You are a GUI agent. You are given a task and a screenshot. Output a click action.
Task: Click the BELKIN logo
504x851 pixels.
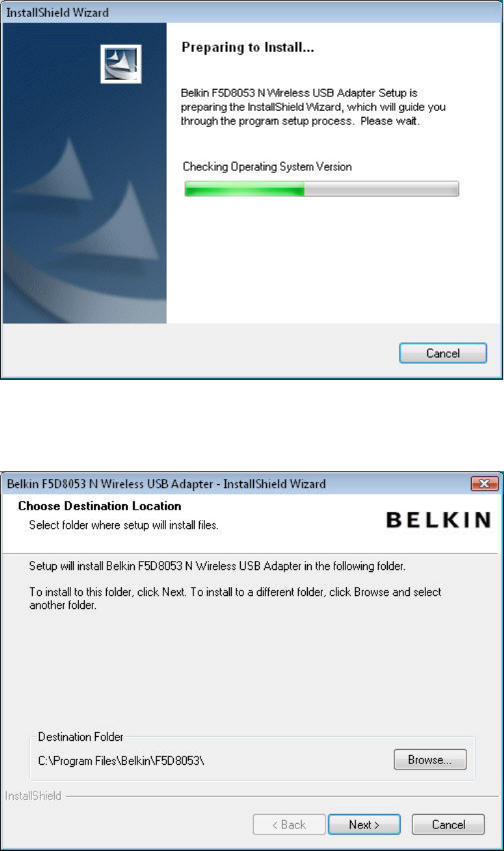[438, 521]
